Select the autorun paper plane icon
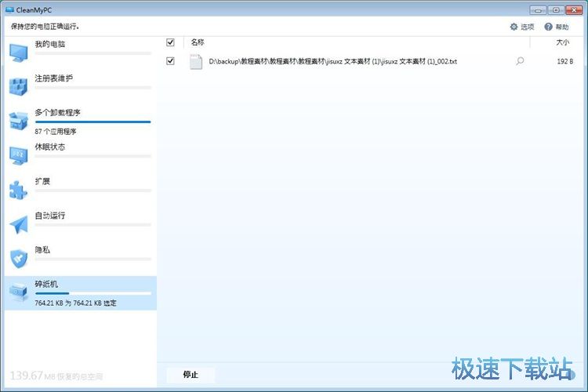This screenshot has width=588, height=392. click(18, 224)
